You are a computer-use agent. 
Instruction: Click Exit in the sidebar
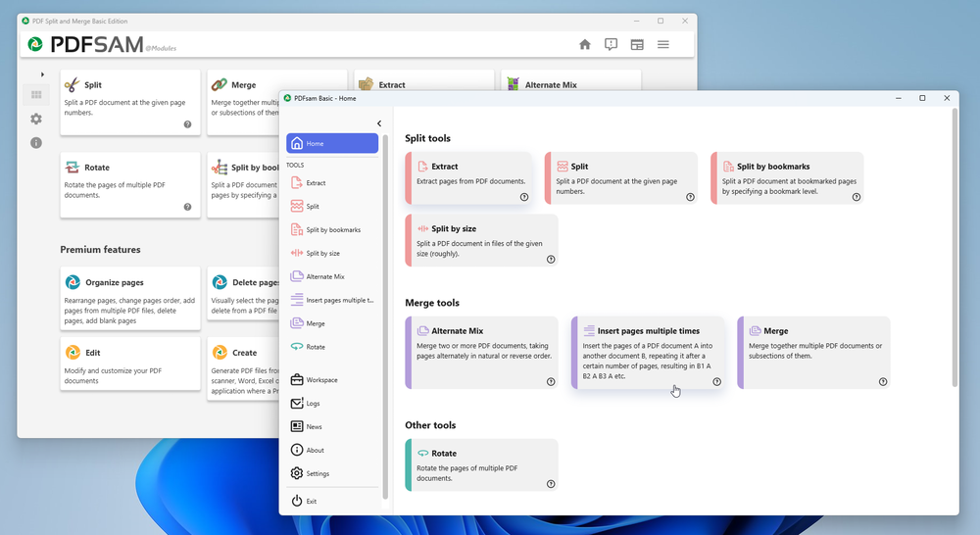pos(311,501)
